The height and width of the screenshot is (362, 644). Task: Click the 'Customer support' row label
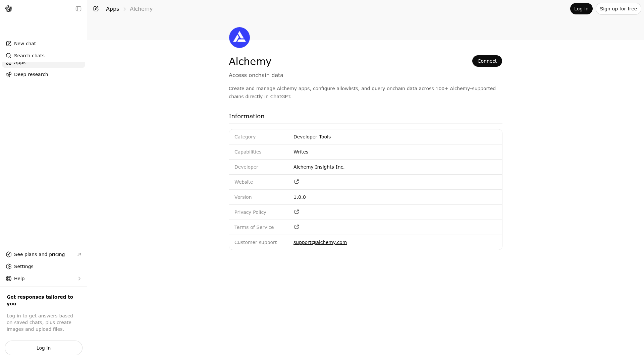coord(256,242)
